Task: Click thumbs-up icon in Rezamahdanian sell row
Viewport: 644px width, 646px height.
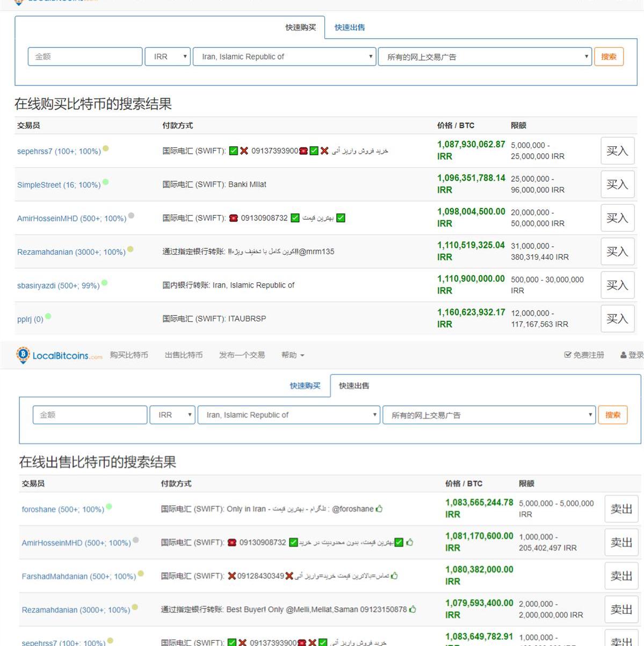Action: (x=413, y=609)
